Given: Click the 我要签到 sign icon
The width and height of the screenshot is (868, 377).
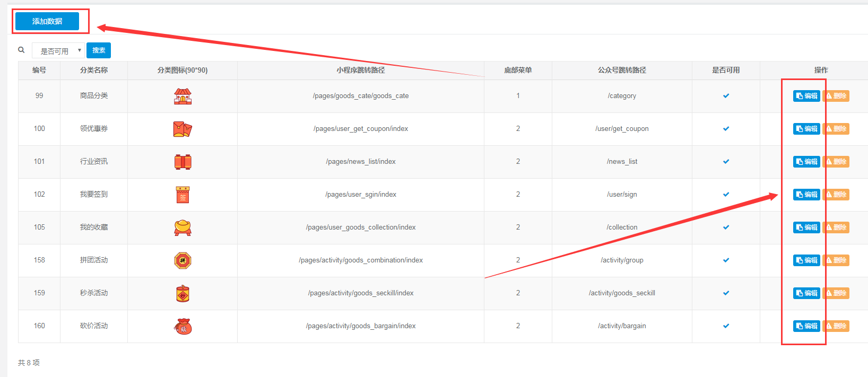Looking at the screenshot, I should (x=183, y=195).
